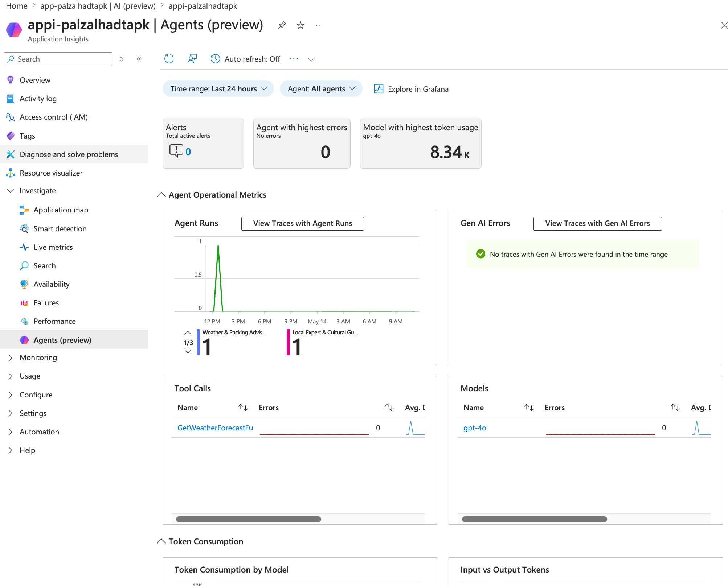The image size is (728, 586).
Task: Sort Tool Calls by Errors column
Action: point(389,408)
